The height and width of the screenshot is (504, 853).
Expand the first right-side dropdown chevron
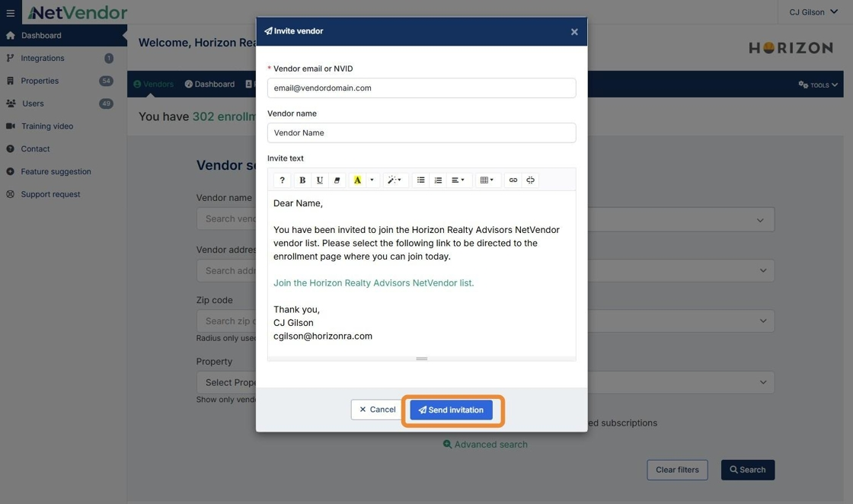pos(760,220)
